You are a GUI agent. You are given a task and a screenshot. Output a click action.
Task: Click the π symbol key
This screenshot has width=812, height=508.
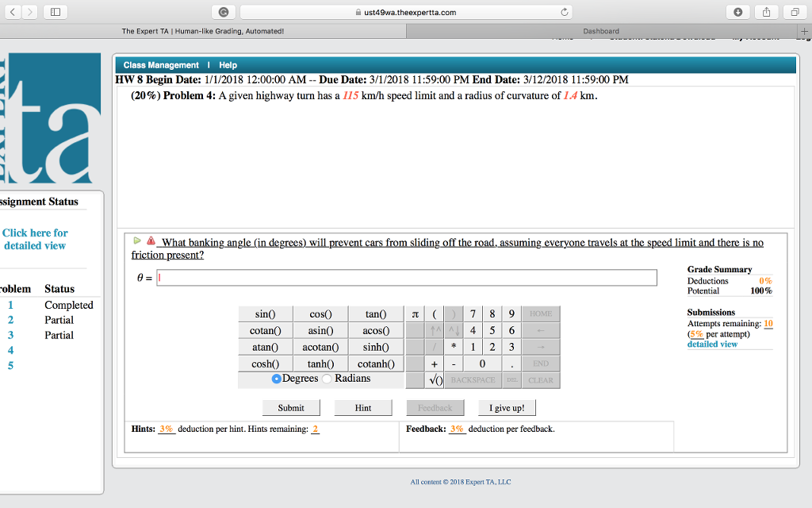(414, 314)
